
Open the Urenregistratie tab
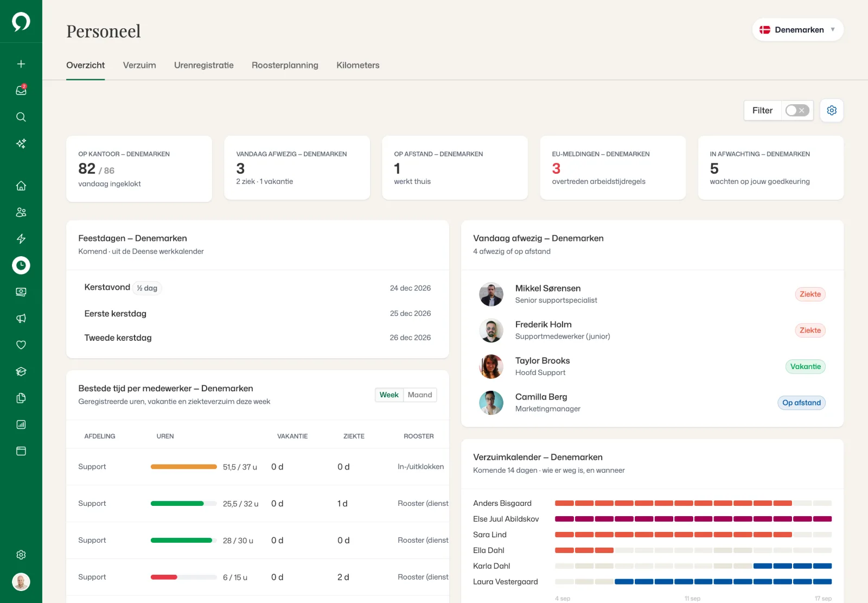[204, 65]
